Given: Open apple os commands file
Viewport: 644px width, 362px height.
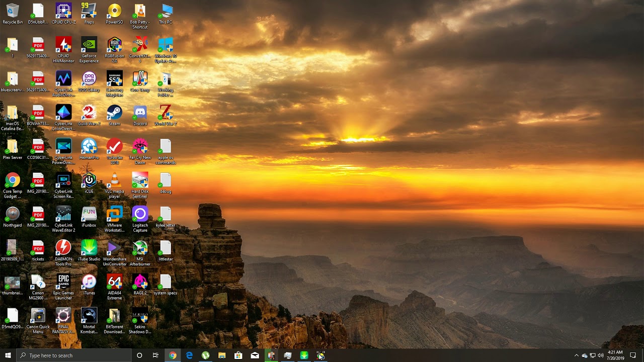Looking at the screenshot, I should point(166,151).
